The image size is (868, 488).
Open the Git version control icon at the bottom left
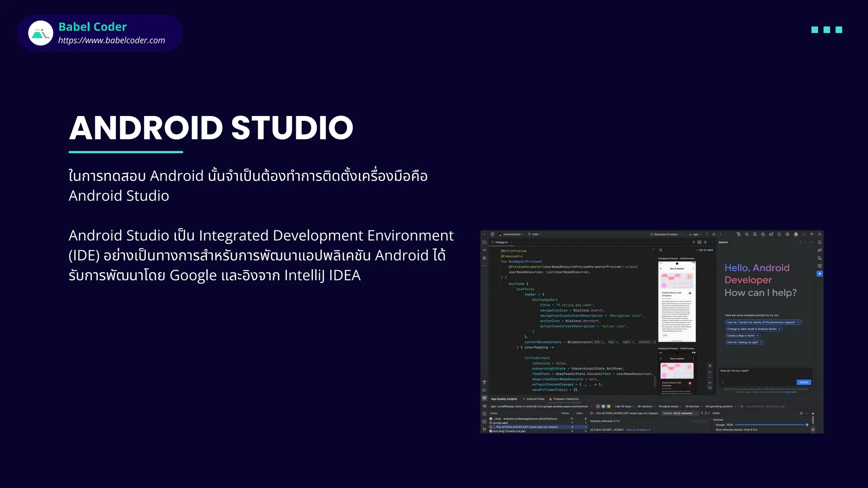point(484,430)
